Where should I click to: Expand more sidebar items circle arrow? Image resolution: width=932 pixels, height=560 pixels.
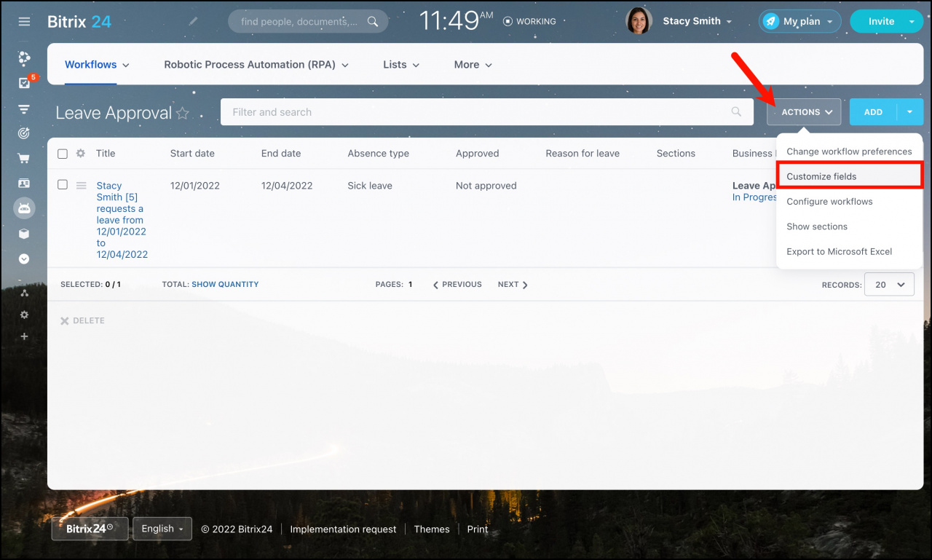(24, 259)
